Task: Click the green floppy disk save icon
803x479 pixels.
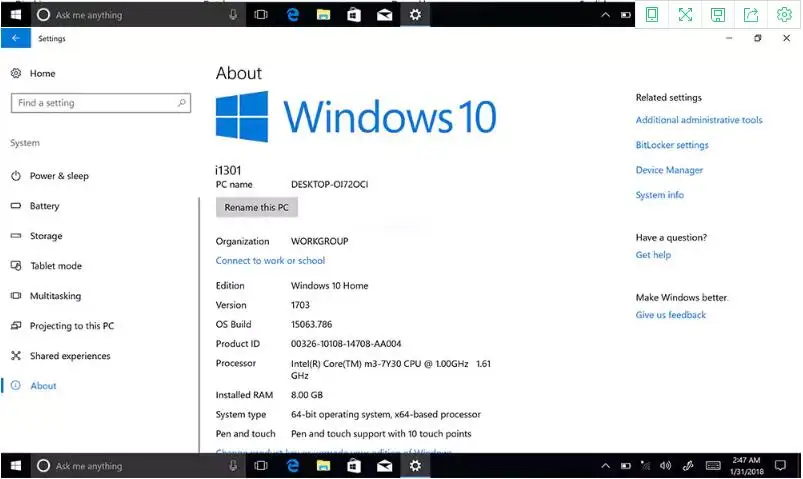Action: pos(717,14)
